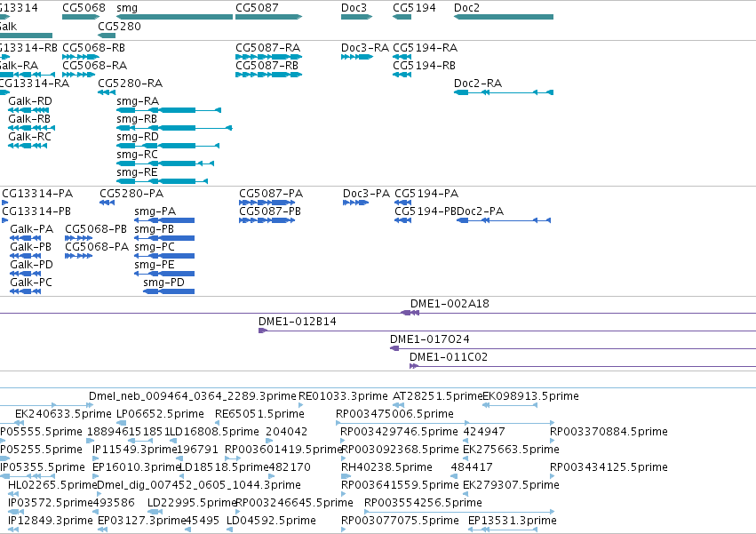Select the CG5087 gene feature

[x=268, y=17]
